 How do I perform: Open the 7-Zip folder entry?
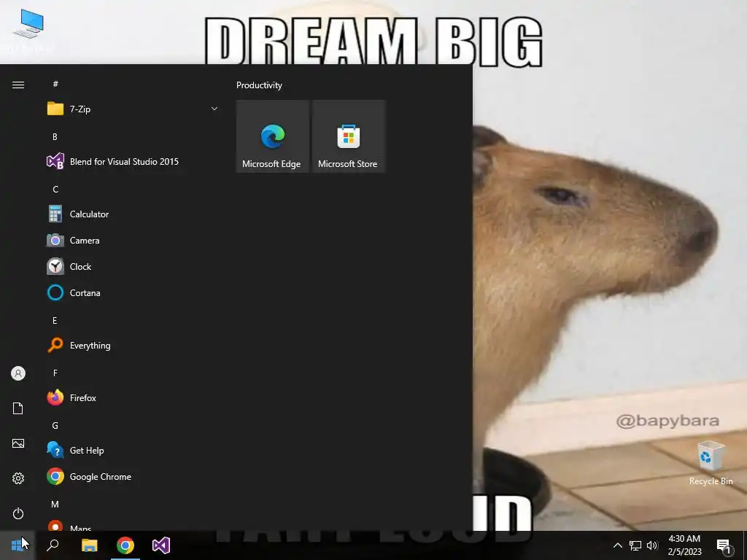(132, 109)
